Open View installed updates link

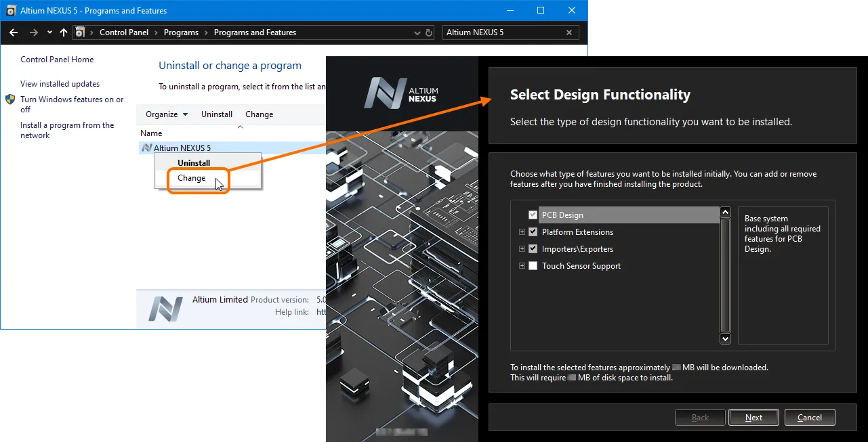(60, 84)
